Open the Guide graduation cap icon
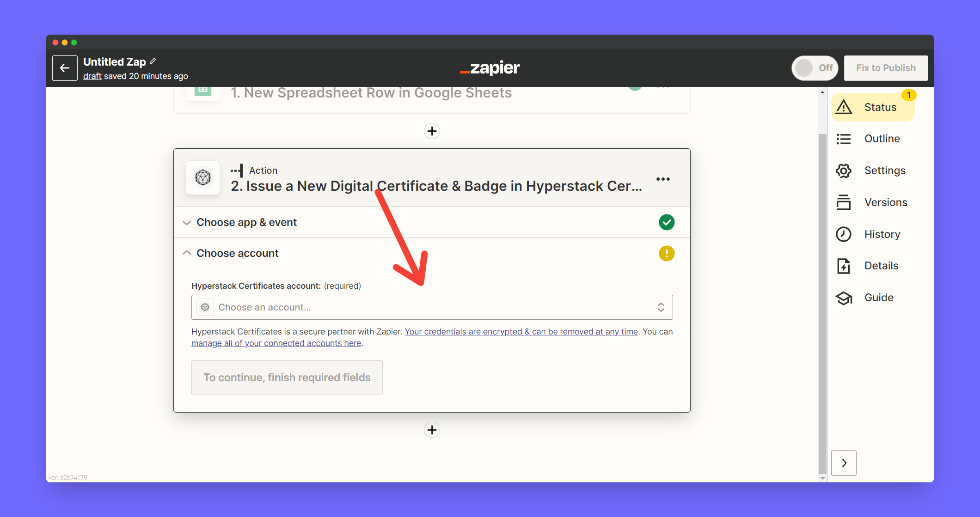Screen dimensions: 980x517 click(x=844, y=298)
